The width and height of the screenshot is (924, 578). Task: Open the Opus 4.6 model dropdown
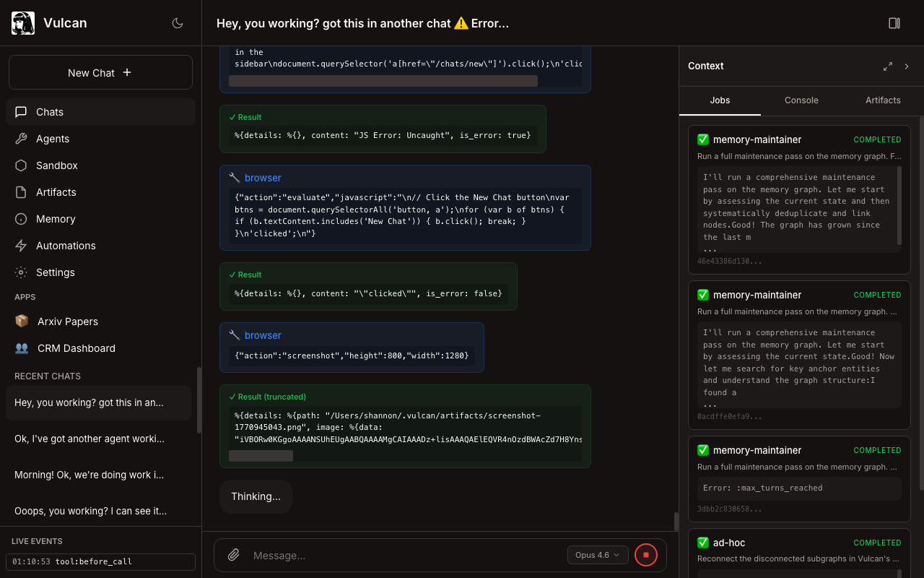point(597,555)
